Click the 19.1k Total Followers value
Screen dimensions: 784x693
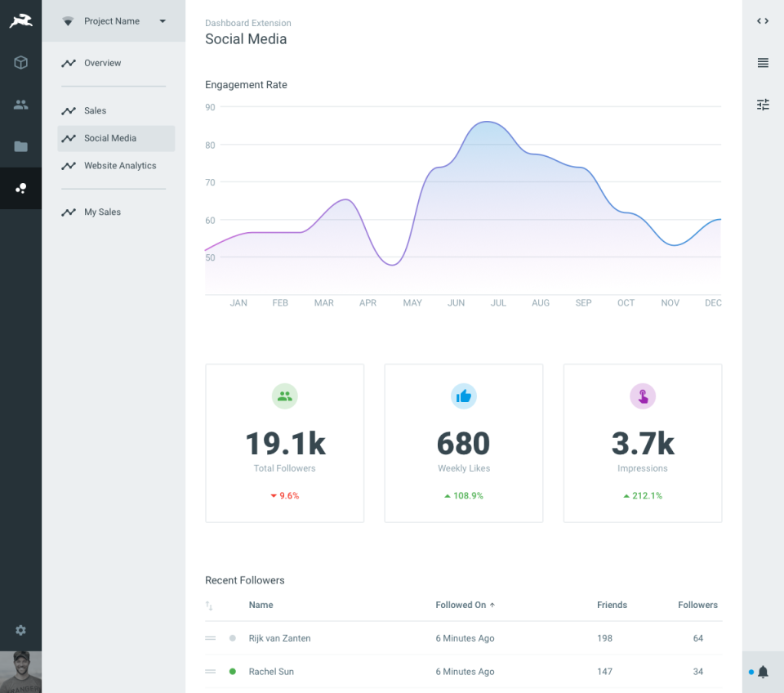pos(285,443)
